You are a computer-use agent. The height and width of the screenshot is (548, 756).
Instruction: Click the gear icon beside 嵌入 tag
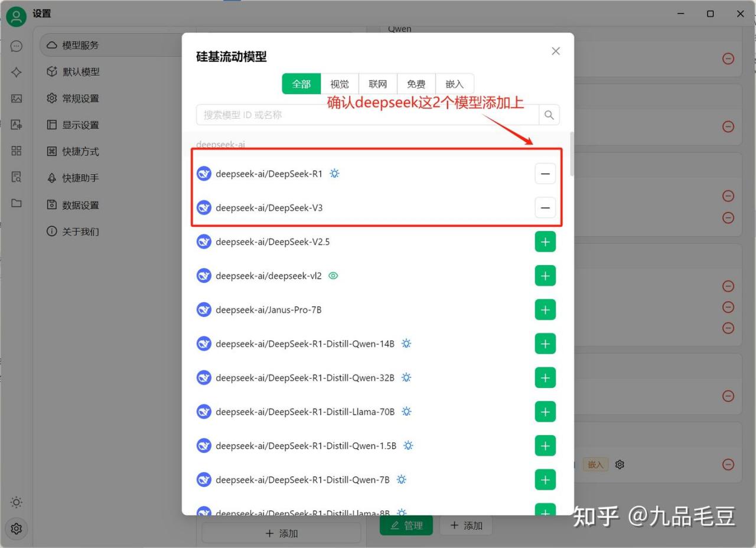[620, 465]
